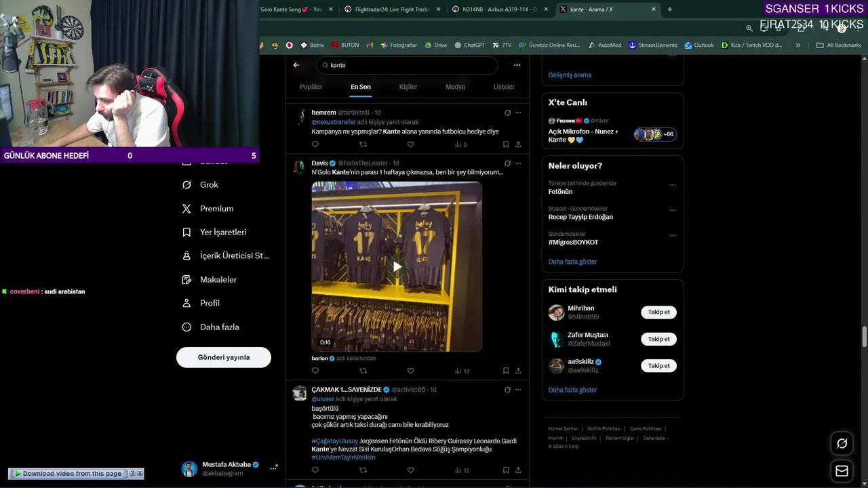The height and width of the screenshot is (488, 868).
Task: Open the @nexustransfer mention link
Action: (x=334, y=122)
